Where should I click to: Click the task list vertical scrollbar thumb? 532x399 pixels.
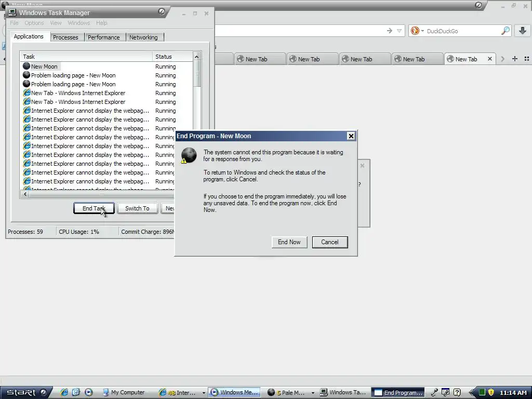[x=197, y=74]
